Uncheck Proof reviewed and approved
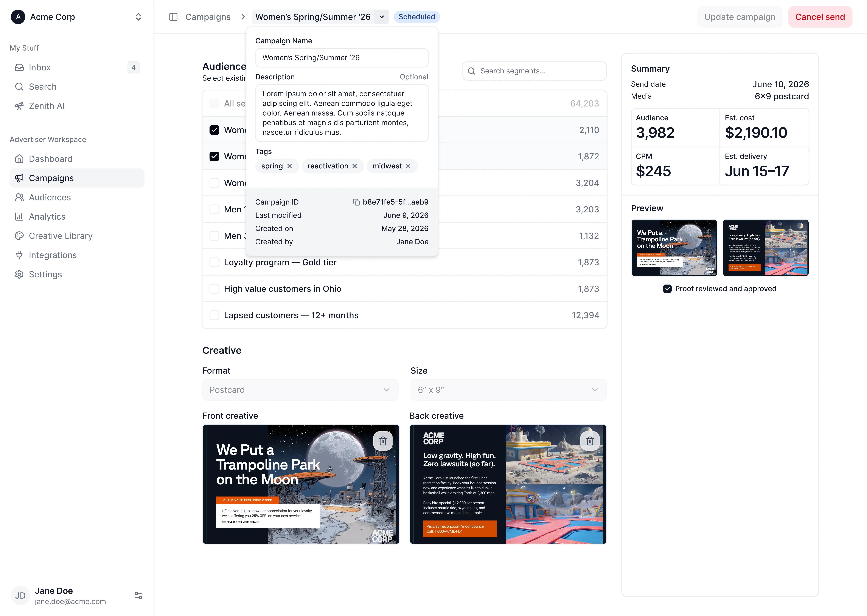The height and width of the screenshot is (616, 867). (667, 289)
